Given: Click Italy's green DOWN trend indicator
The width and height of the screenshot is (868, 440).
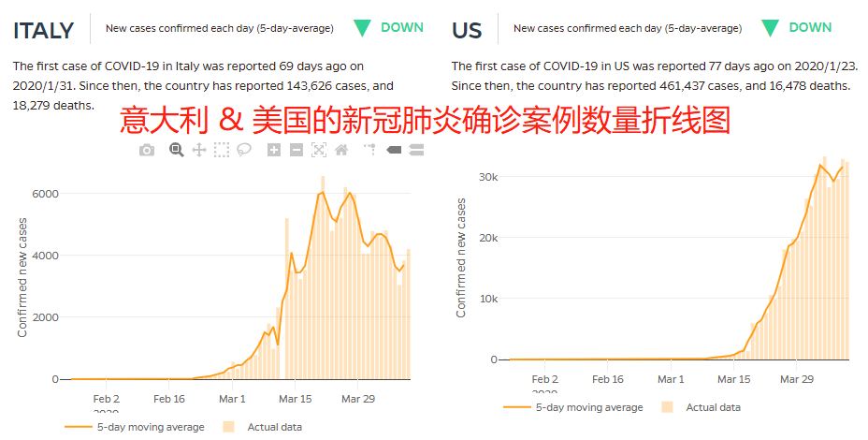Looking at the screenshot, I should tap(388, 28).
